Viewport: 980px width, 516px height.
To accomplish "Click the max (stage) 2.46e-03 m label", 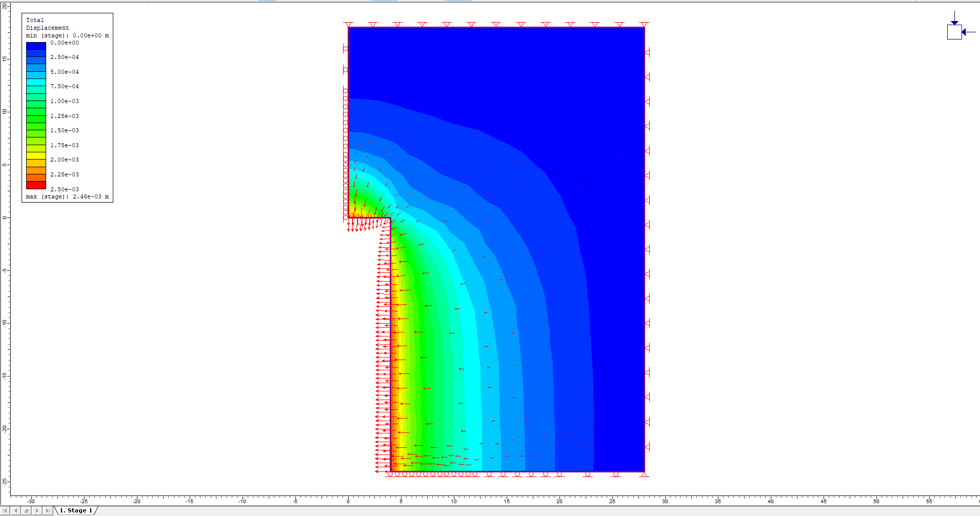I will pos(67,196).
